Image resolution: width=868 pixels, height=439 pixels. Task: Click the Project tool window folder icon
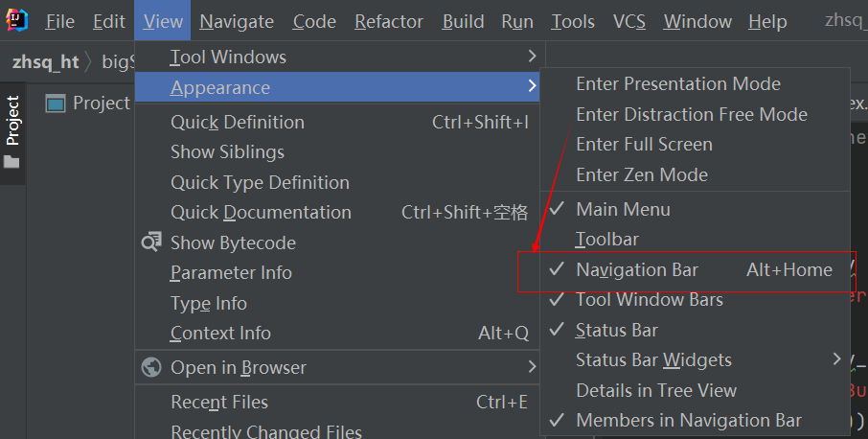click(12, 162)
